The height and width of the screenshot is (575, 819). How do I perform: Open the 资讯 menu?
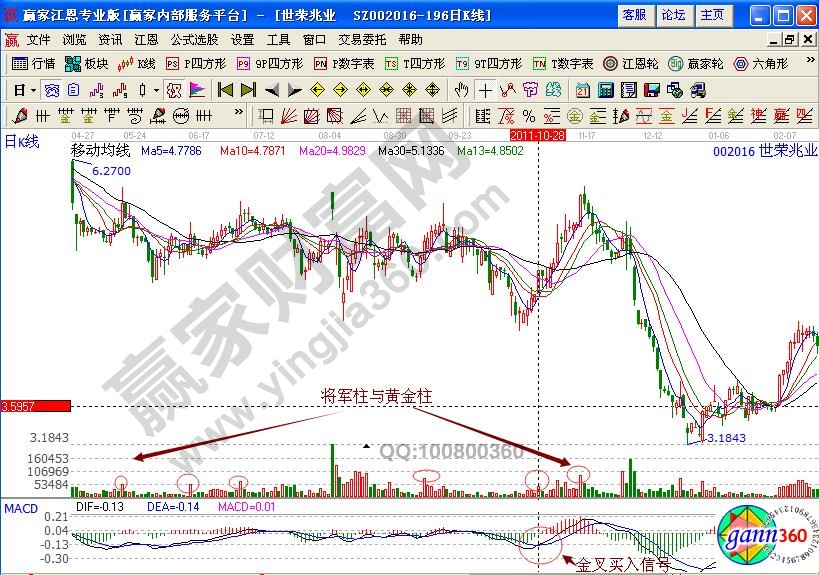coord(110,40)
